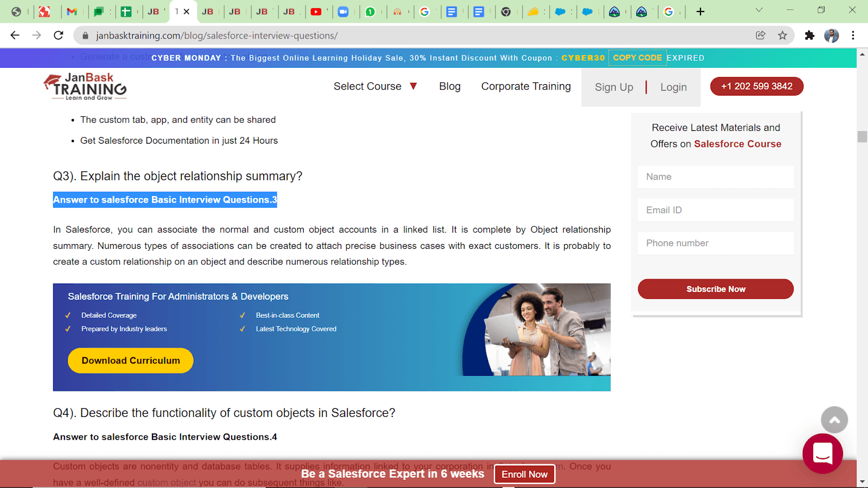This screenshot has width=868, height=488.
Task: Open Chrome extensions puzzle icon
Action: pos(809,35)
